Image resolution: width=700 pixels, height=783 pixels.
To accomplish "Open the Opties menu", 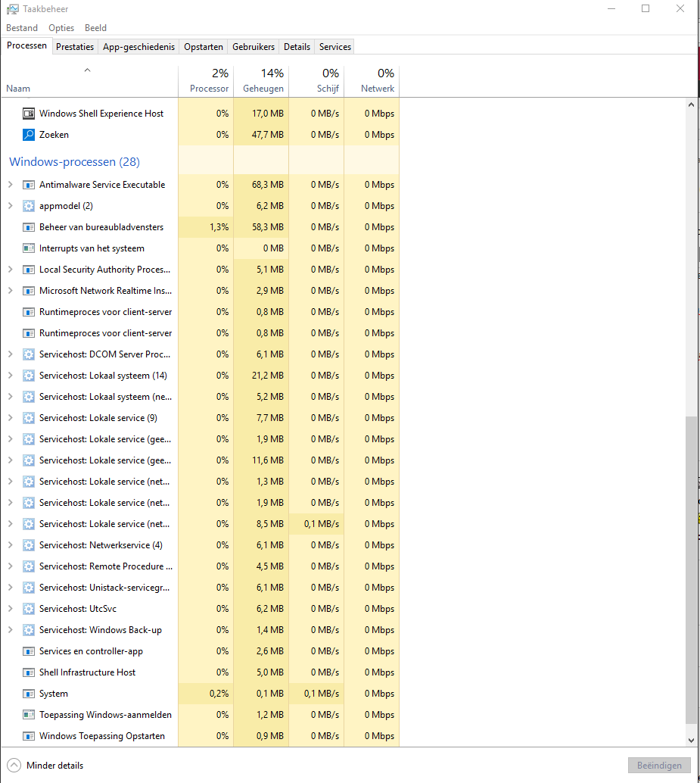I will [x=61, y=28].
